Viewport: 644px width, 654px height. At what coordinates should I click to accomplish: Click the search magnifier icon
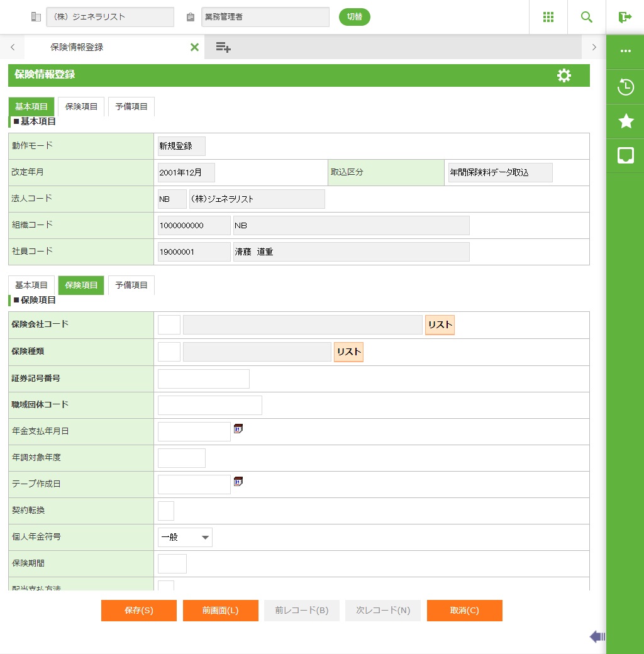coord(586,17)
